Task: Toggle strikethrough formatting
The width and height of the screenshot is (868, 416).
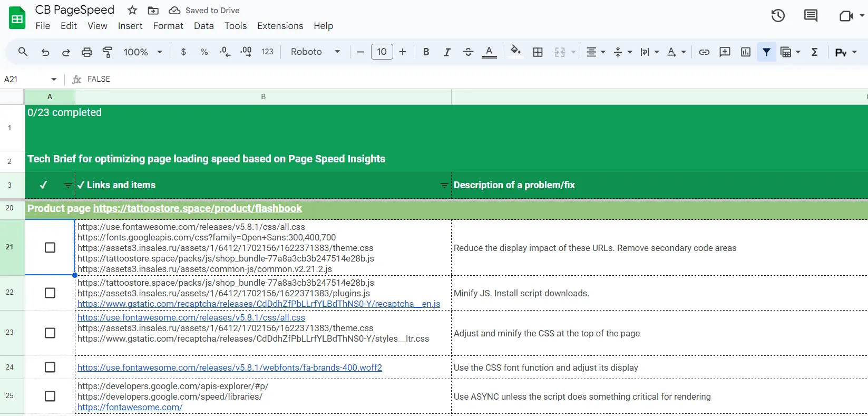Action: click(468, 52)
